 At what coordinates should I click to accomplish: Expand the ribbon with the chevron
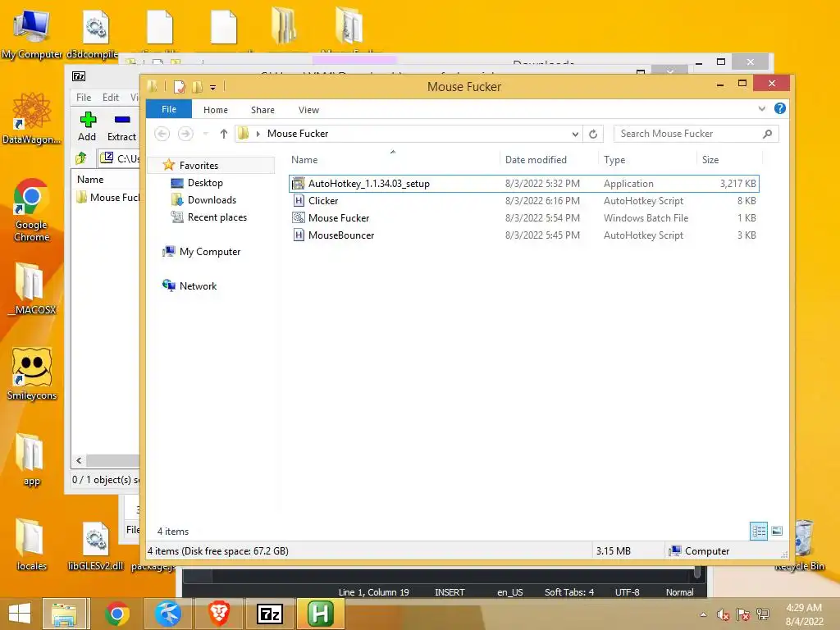(762, 109)
